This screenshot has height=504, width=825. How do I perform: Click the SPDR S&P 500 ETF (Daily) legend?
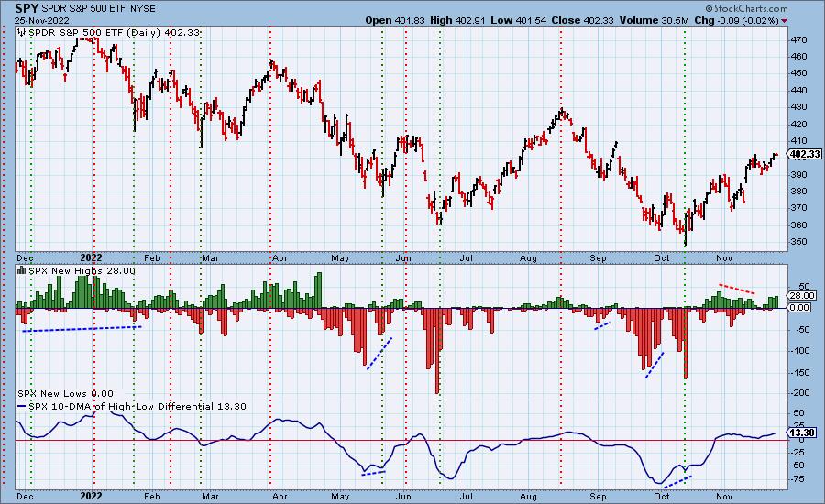point(114,33)
